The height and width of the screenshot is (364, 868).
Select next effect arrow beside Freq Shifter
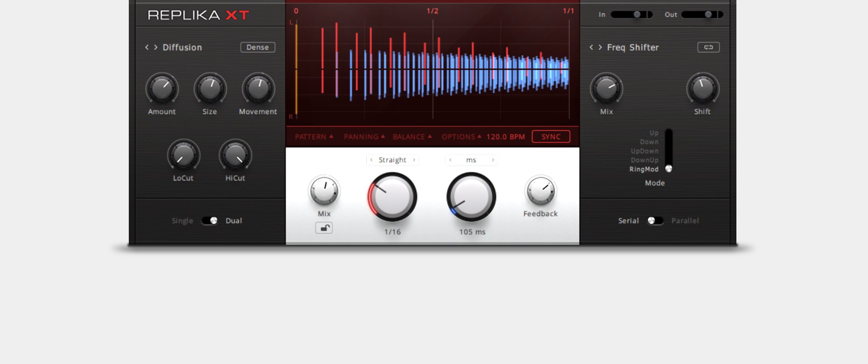[600, 47]
